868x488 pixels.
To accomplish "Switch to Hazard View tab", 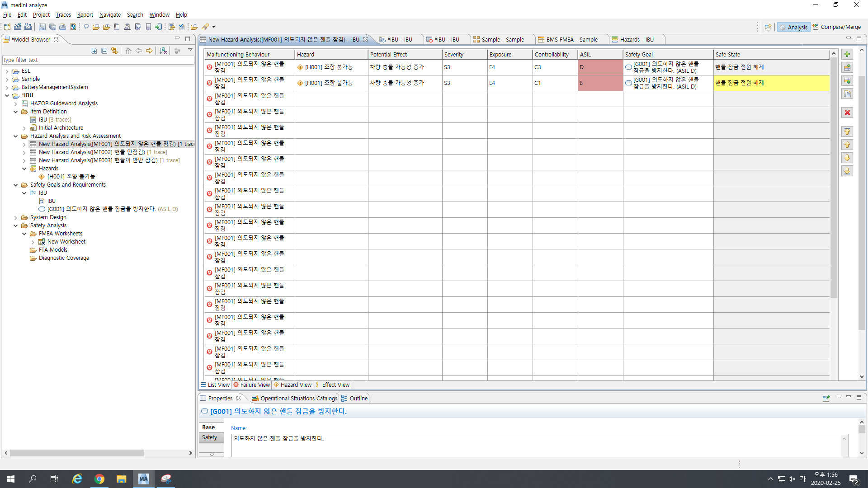I will point(293,385).
